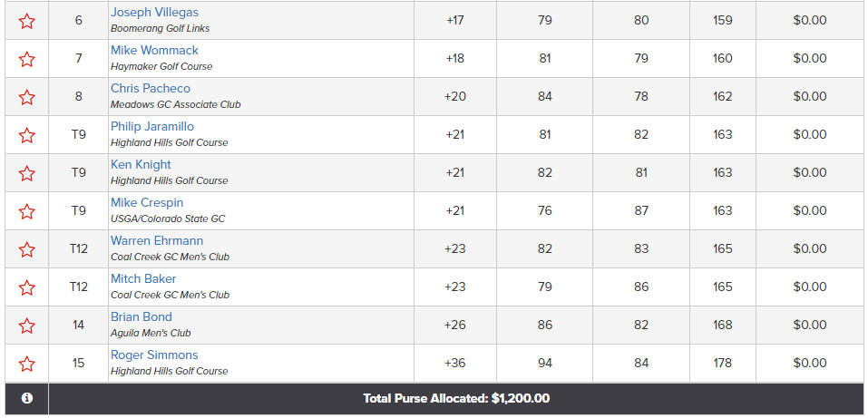
Task: Open the Mike Wommack player link
Action: 154,51
